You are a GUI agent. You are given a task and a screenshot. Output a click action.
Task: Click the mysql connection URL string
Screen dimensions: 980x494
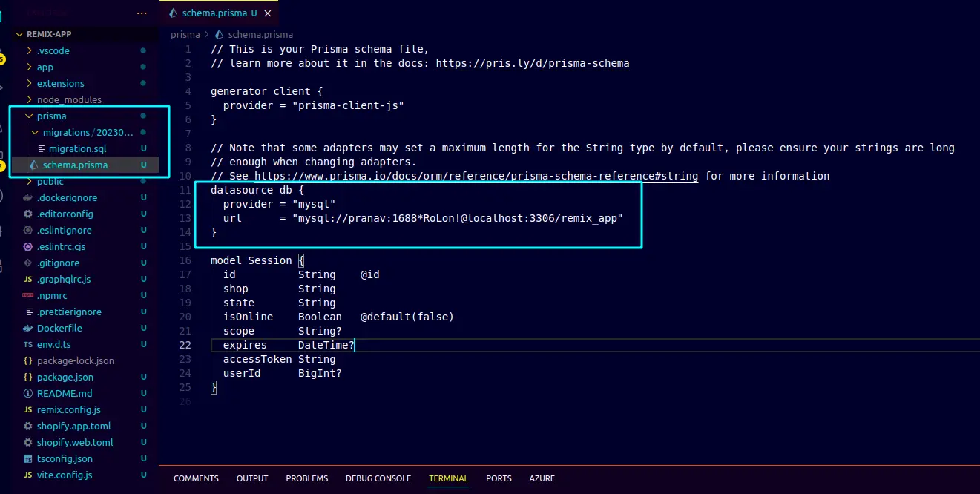(457, 218)
